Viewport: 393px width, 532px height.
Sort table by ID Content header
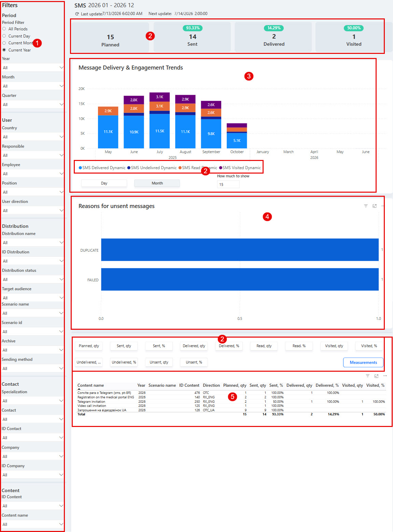click(189, 385)
